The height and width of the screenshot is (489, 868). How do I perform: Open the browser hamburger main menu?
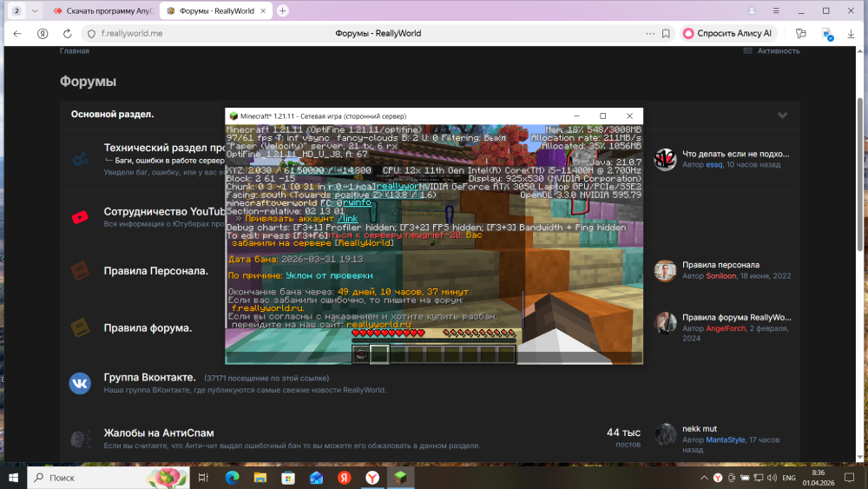coord(776,10)
